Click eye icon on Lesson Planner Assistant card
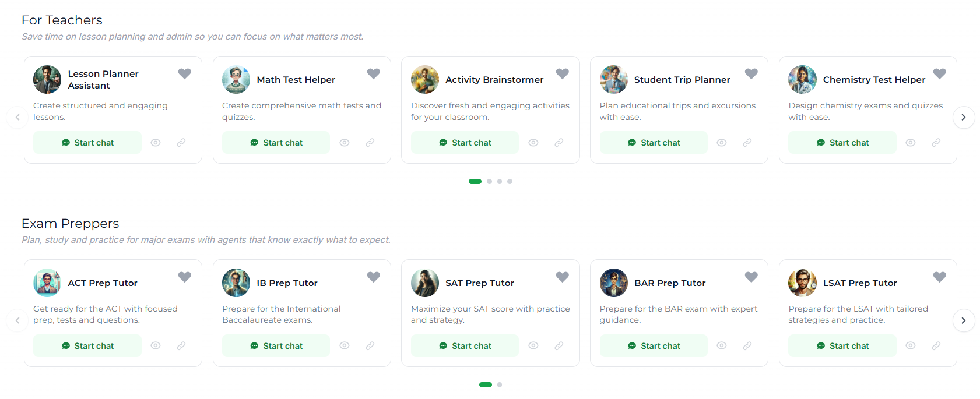 coord(156,143)
